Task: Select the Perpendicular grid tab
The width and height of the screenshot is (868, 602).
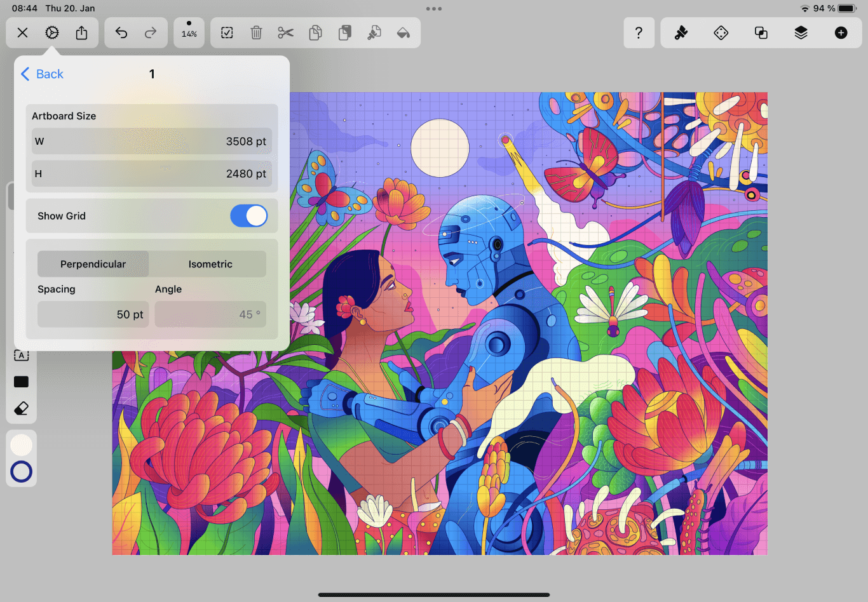Action: coord(93,264)
